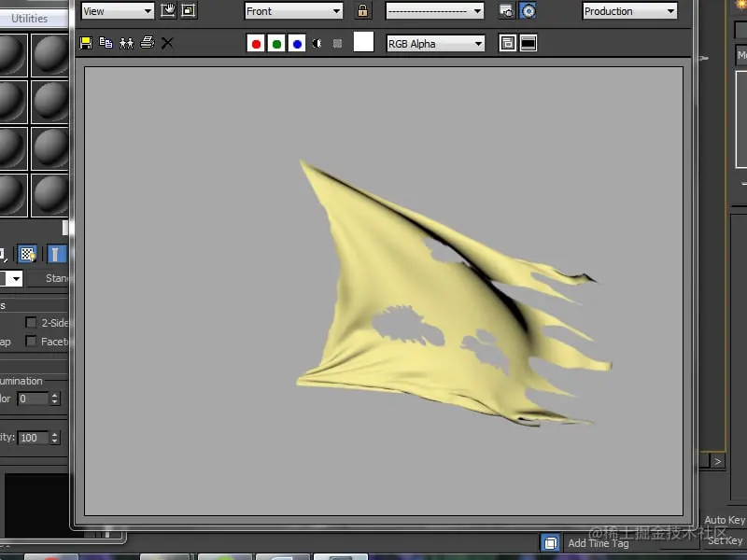Enable the 2-Sided checkbox
Viewport: 747px width, 560px height.
coord(31,323)
